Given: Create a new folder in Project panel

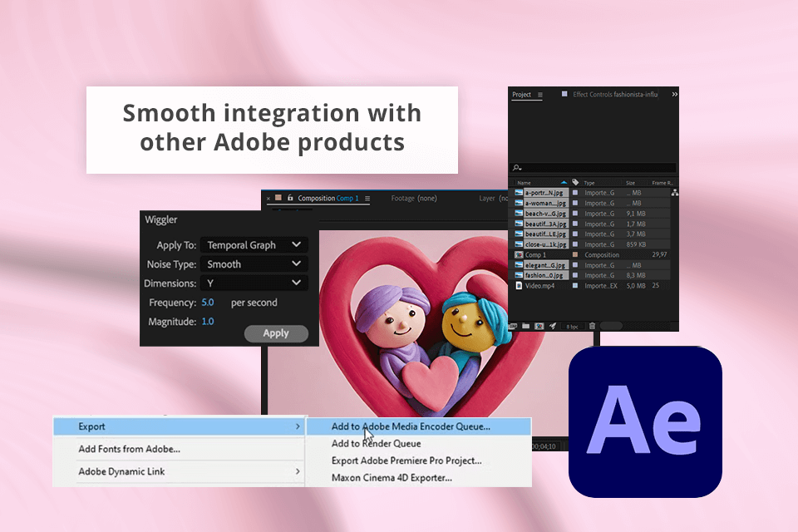Looking at the screenshot, I should point(525,327).
